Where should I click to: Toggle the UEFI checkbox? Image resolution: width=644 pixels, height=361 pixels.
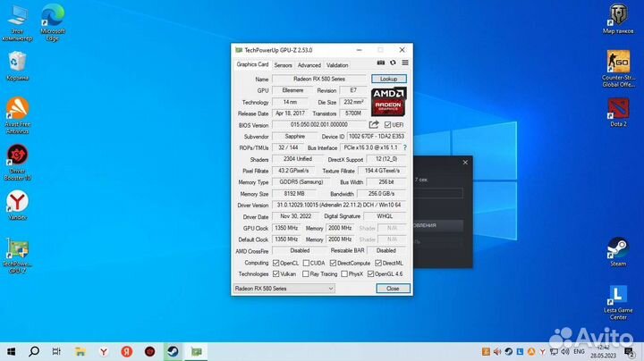pyautogui.click(x=387, y=125)
